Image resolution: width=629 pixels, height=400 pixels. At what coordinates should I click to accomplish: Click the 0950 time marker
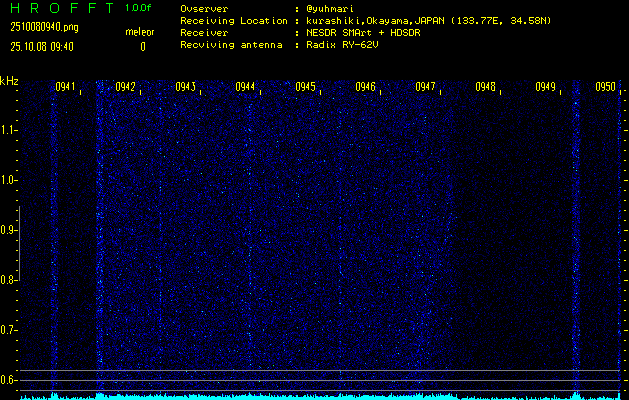click(x=605, y=87)
